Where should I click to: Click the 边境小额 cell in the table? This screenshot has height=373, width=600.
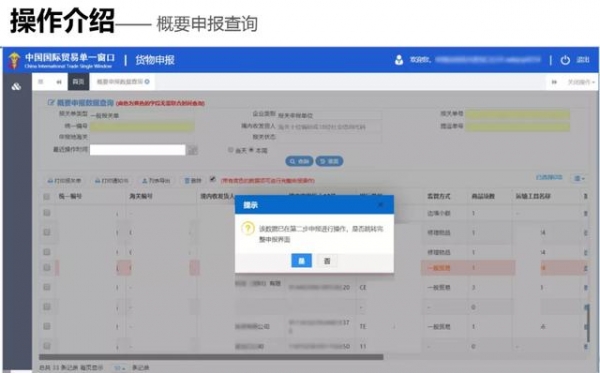point(439,213)
